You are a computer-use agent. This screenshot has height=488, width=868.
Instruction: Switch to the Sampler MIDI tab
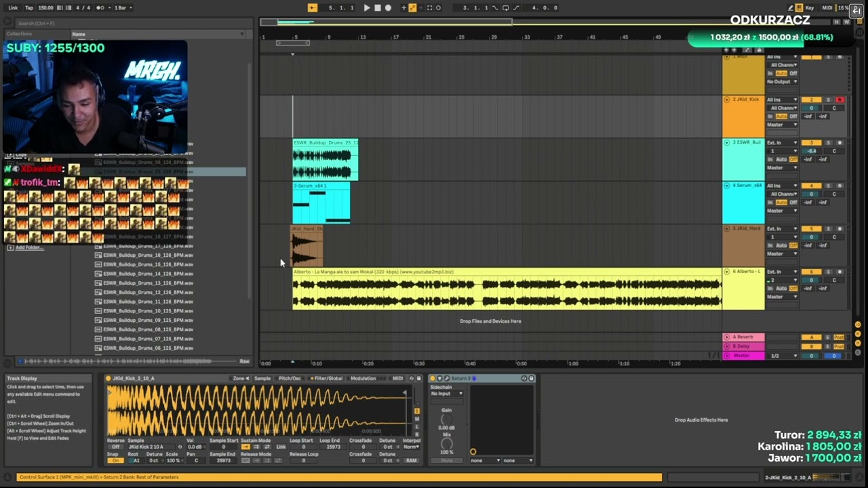pyautogui.click(x=397, y=378)
